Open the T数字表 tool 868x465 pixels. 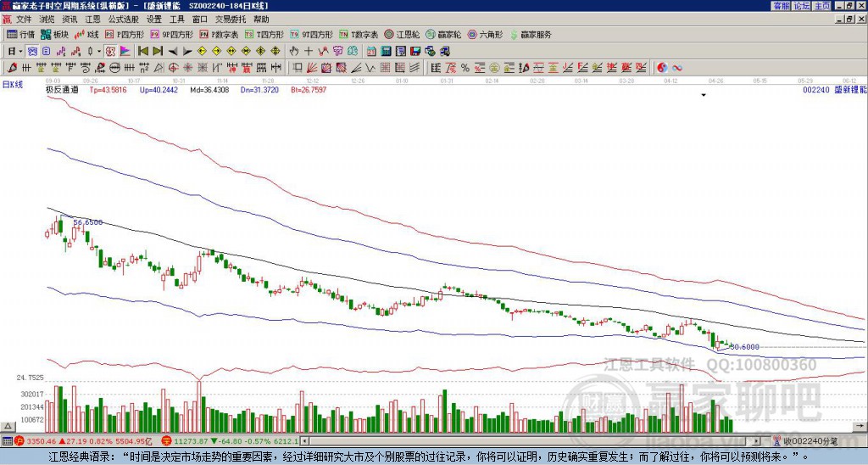click(x=359, y=34)
